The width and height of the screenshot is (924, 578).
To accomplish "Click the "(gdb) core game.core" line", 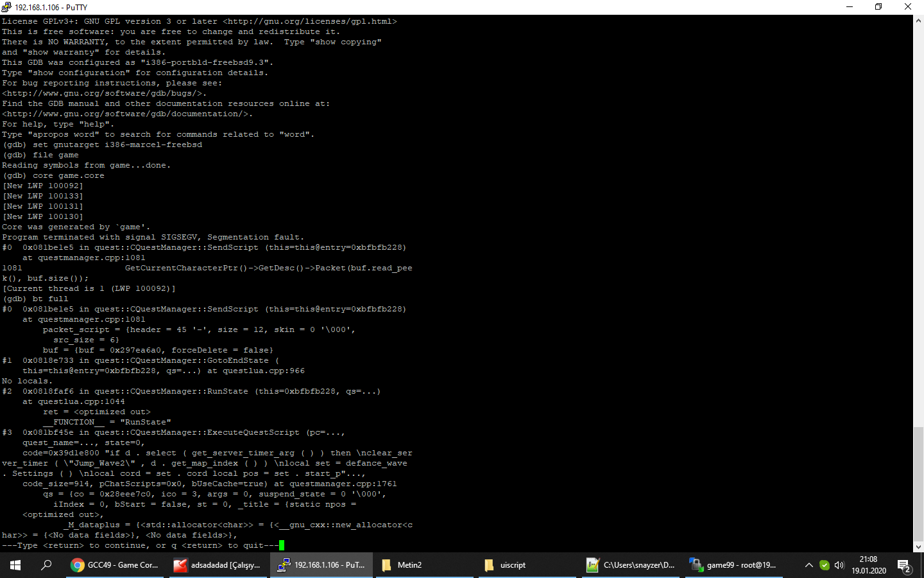I will point(53,175).
